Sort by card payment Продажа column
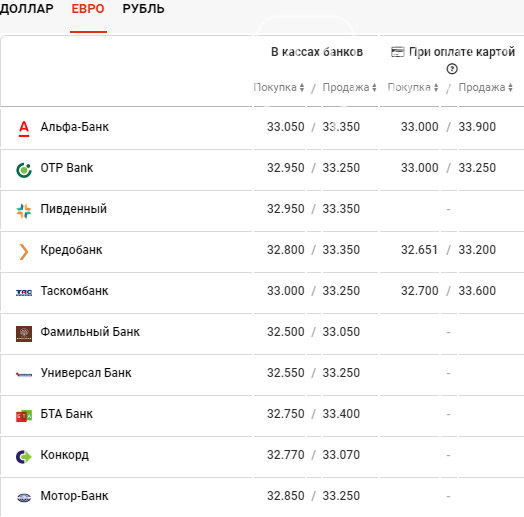This screenshot has height=517, width=524. tap(485, 88)
